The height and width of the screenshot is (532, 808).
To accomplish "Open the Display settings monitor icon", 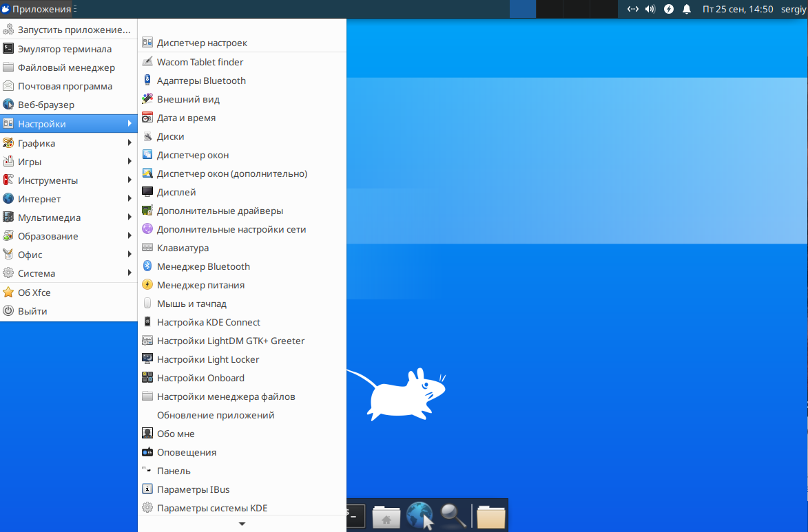I will [147, 192].
